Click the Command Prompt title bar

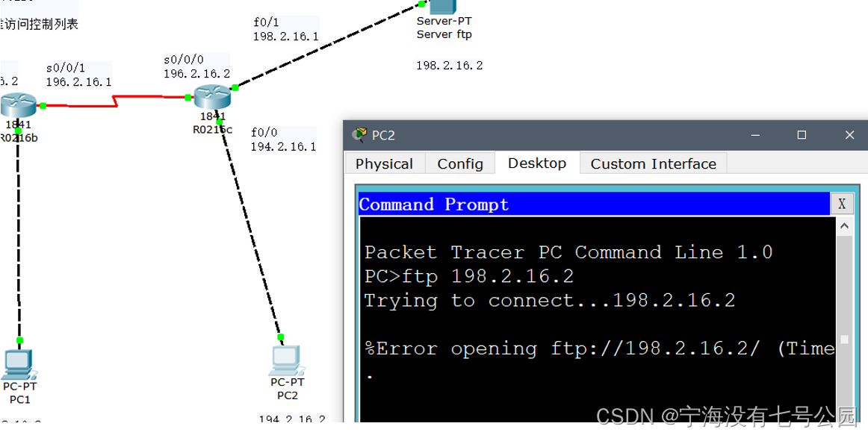pyautogui.click(x=594, y=204)
